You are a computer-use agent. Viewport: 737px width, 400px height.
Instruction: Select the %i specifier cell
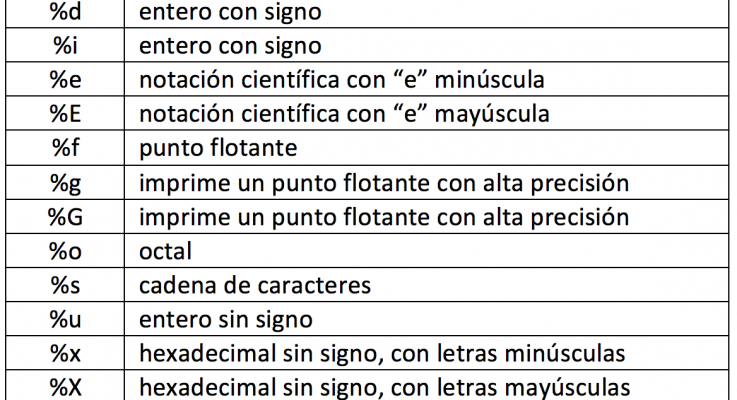[65, 45]
